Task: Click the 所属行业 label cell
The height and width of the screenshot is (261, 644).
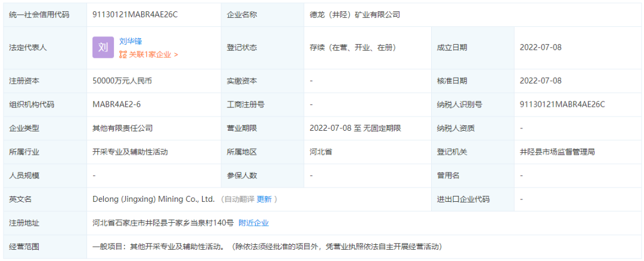Action: click(45, 152)
